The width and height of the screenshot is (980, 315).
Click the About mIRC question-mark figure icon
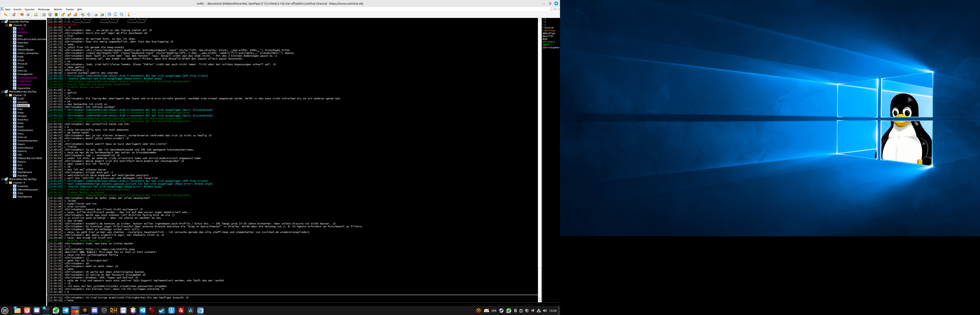pos(129,14)
